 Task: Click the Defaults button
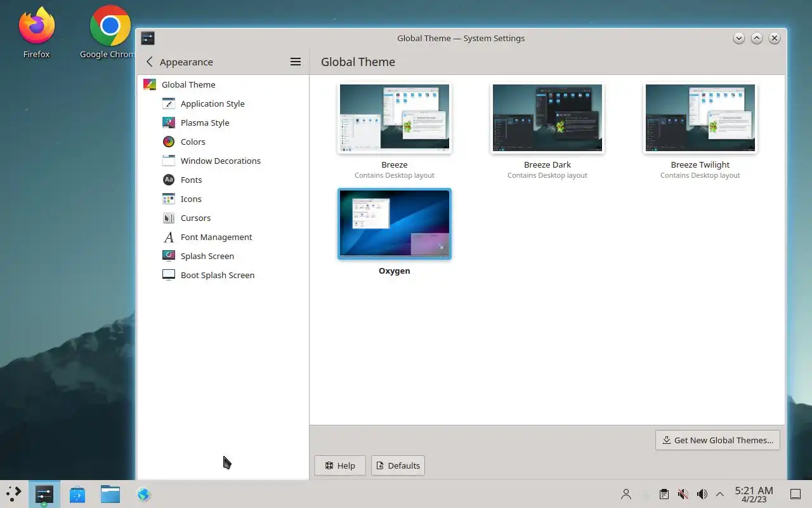398,465
